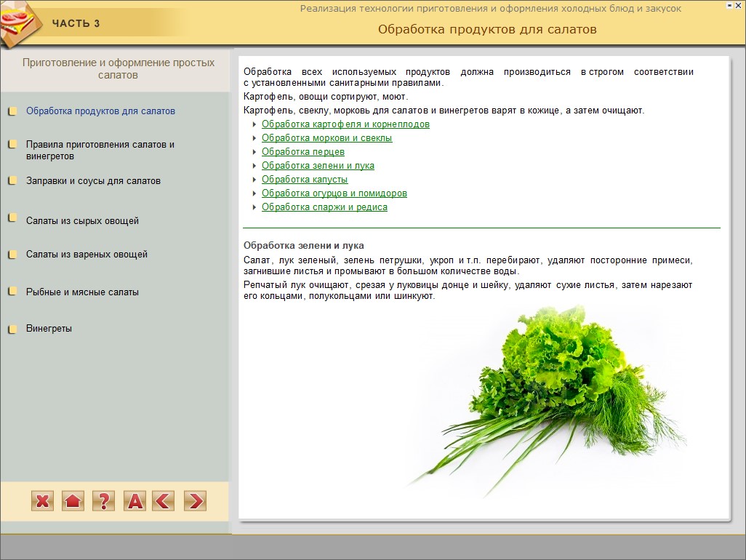Go to home page via house icon

(x=73, y=500)
